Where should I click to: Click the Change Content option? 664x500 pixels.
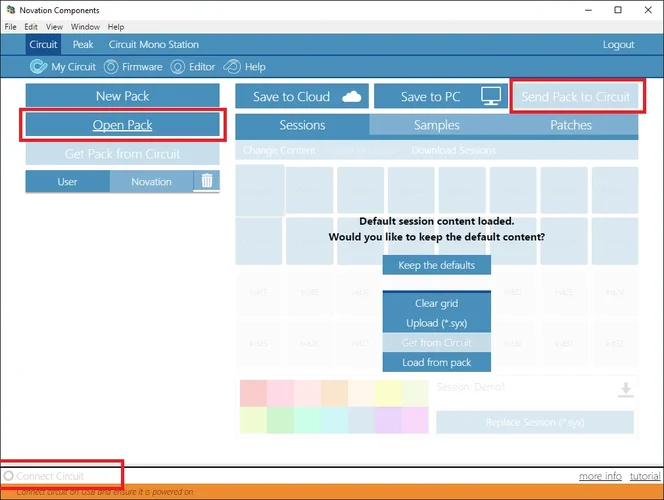279,150
